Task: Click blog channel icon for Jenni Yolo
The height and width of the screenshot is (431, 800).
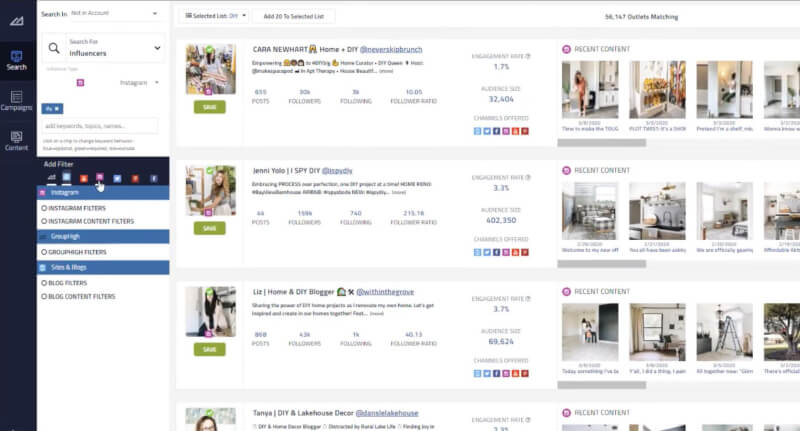Action: pyautogui.click(x=477, y=252)
